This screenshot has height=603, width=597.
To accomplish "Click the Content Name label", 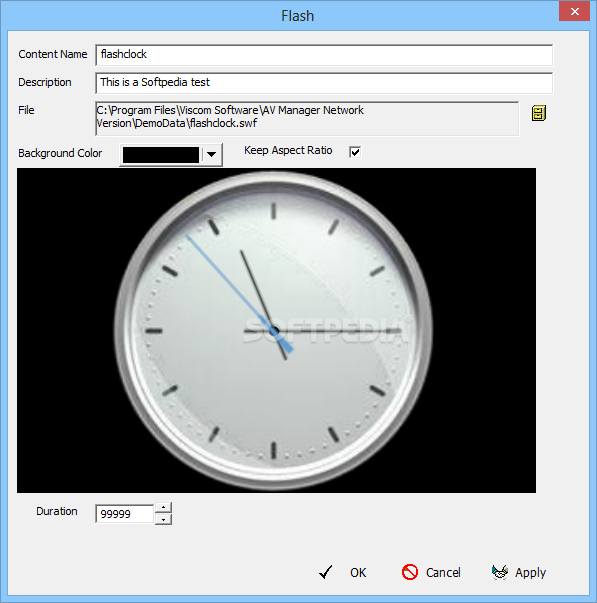I will click(x=53, y=54).
